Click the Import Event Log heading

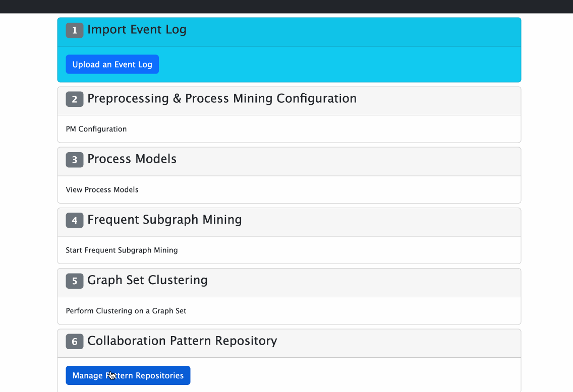click(137, 30)
